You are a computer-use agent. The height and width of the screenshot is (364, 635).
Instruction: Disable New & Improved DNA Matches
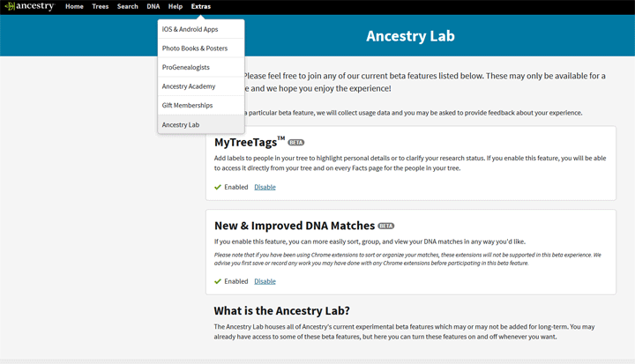pos(265,281)
